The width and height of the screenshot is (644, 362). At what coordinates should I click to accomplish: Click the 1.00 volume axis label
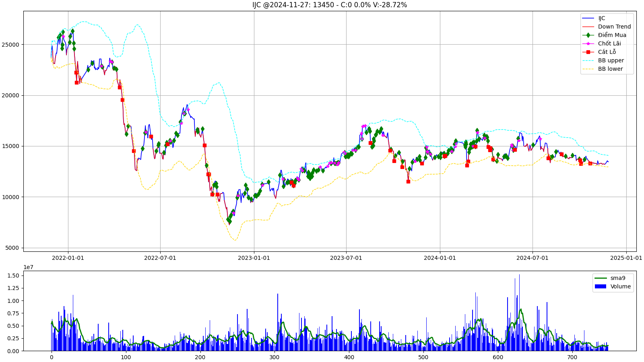pyautogui.click(x=13, y=301)
